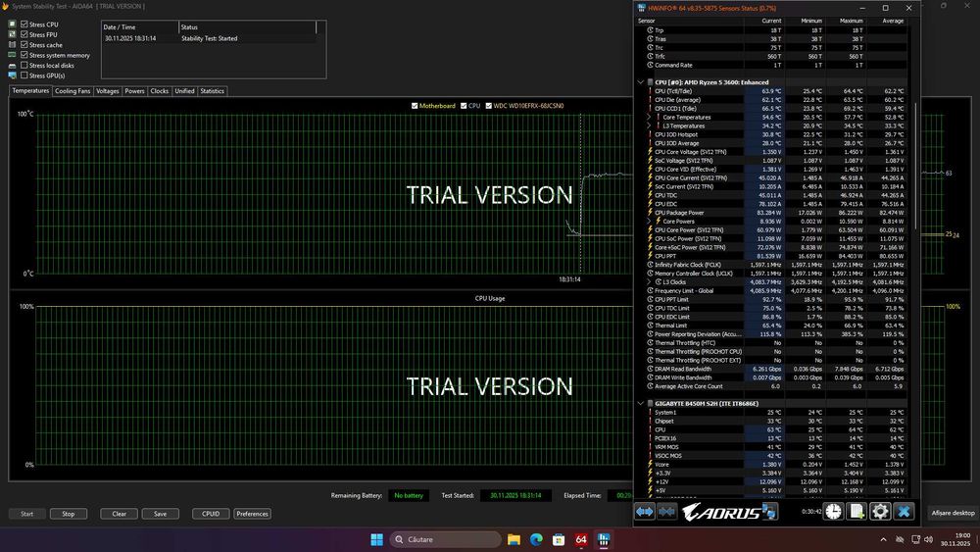
Task: Open the Voltages tab
Action: pos(108,91)
